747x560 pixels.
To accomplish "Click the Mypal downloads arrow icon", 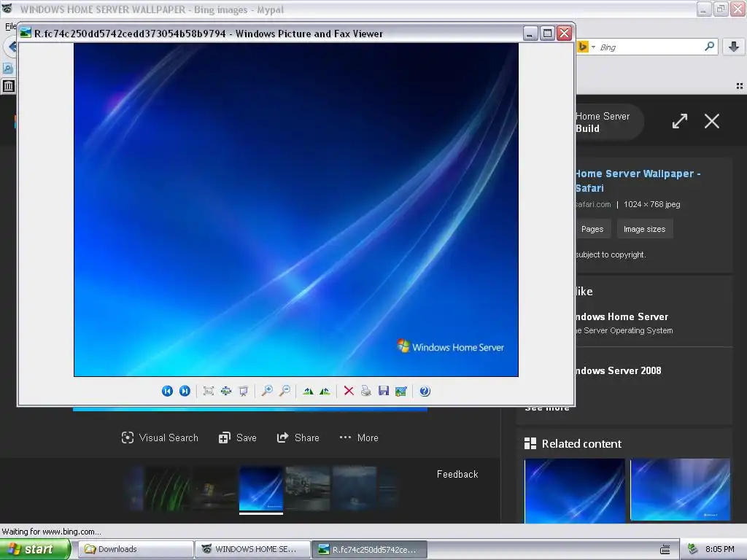I will pyautogui.click(x=734, y=47).
